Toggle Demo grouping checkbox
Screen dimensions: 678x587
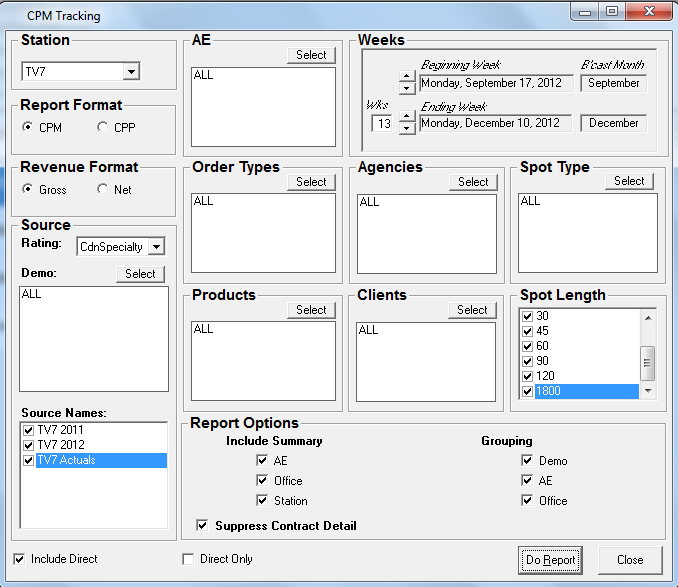tap(527, 461)
